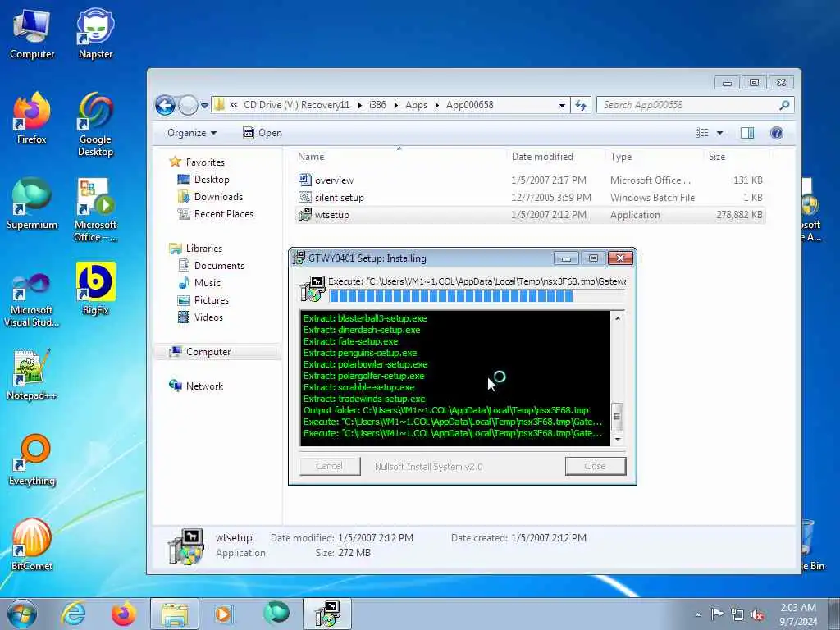Screen dimensions: 840x630
Task: Open Notepad++ desktop shortcut
Action: (32, 374)
